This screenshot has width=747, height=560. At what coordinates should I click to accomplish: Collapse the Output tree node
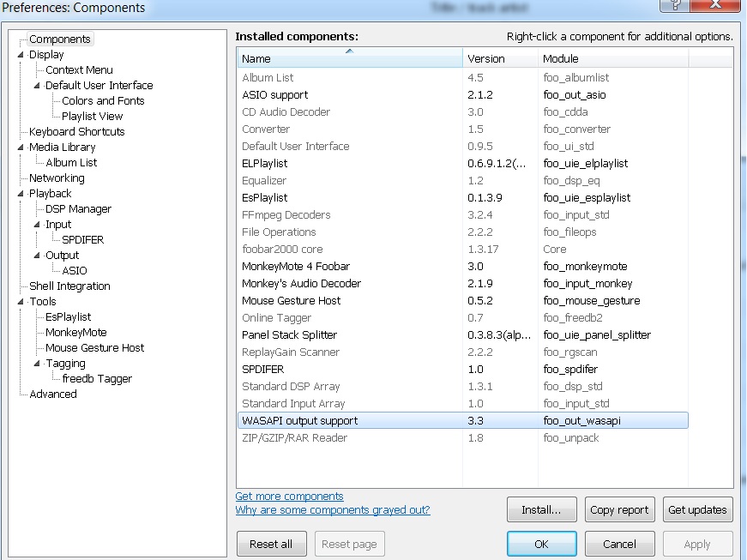point(37,256)
